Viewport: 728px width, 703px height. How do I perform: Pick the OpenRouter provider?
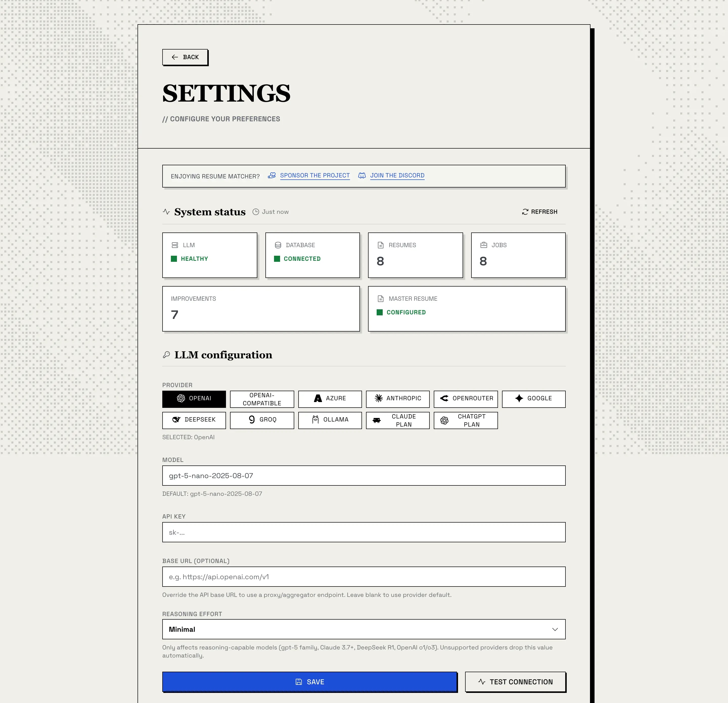466,399
